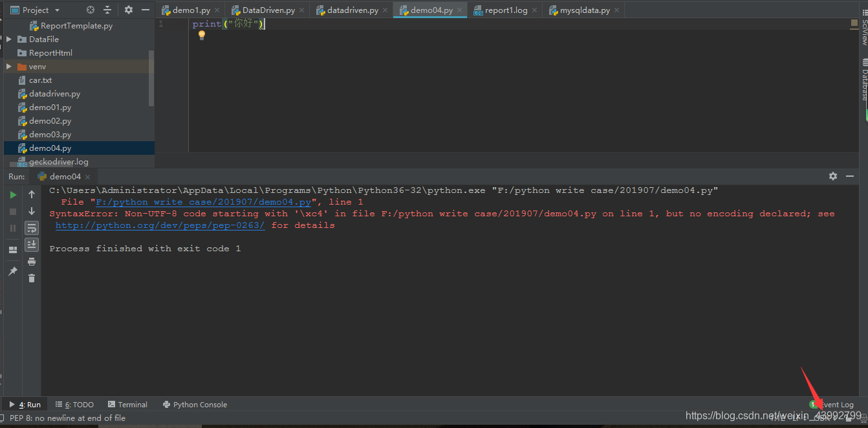Open the Python Console tool window

click(x=195, y=404)
